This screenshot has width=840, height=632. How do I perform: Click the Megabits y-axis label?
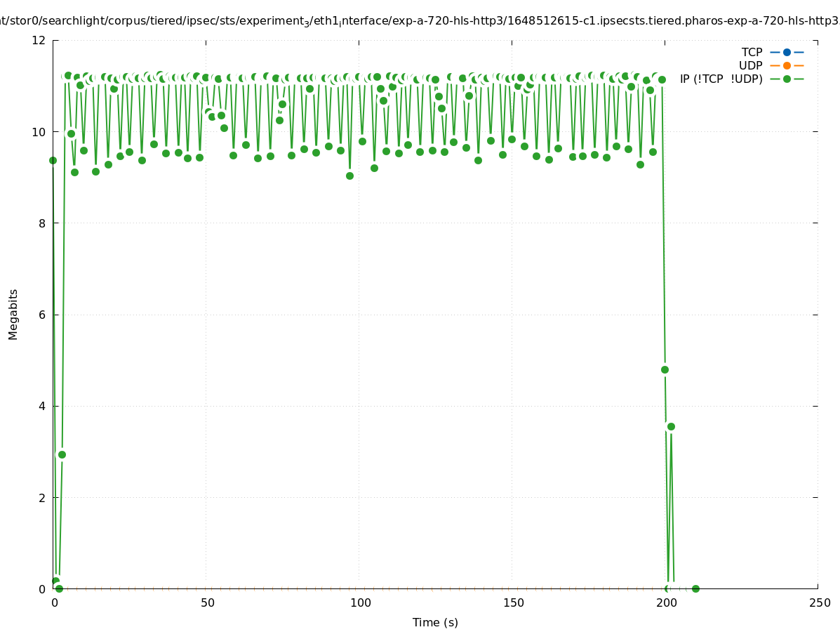13,314
